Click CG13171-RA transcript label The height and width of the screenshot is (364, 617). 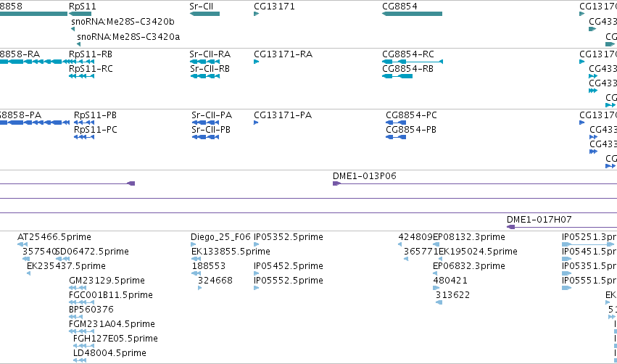(x=283, y=54)
